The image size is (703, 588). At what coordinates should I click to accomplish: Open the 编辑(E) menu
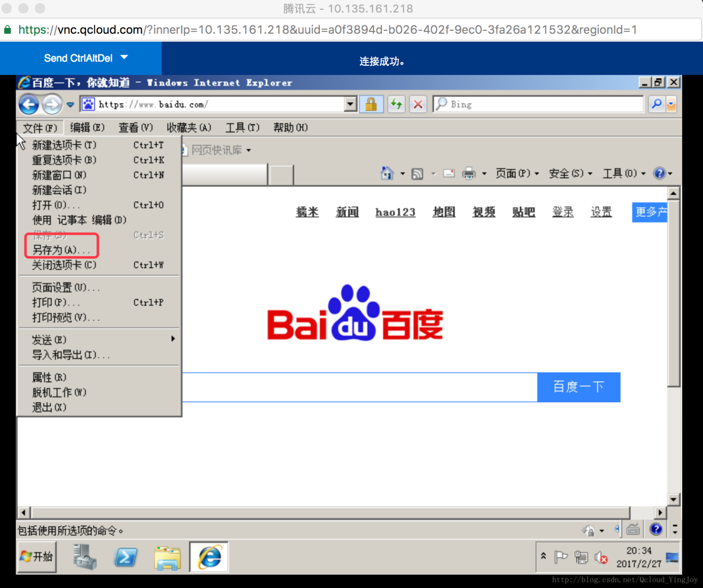(x=87, y=128)
